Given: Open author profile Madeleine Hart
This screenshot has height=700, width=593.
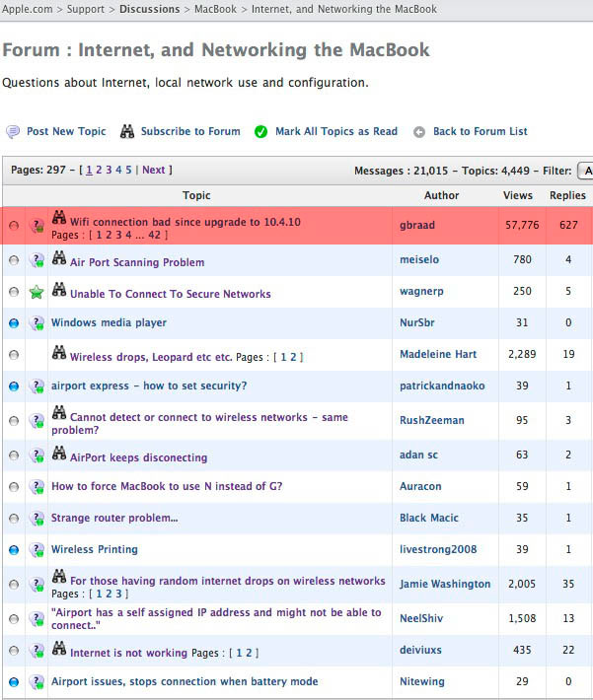Looking at the screenshot, I should coord(438,354).
